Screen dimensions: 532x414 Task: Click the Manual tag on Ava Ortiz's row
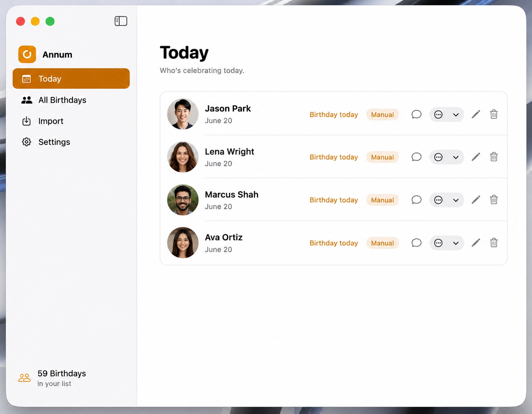(382, 243)
